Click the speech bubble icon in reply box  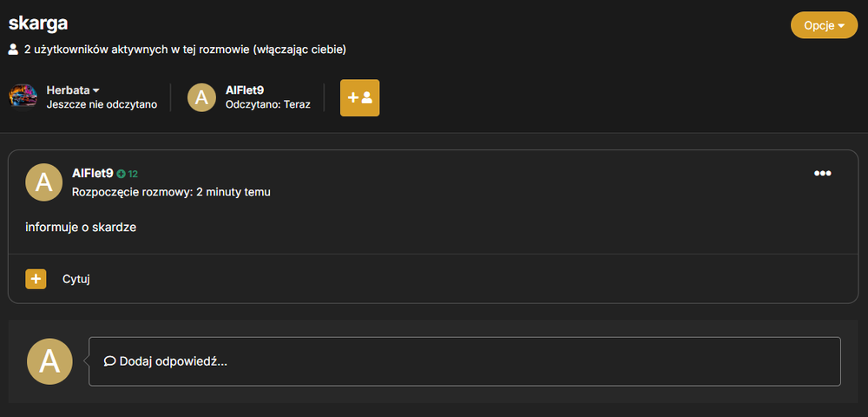pos(109,361)
